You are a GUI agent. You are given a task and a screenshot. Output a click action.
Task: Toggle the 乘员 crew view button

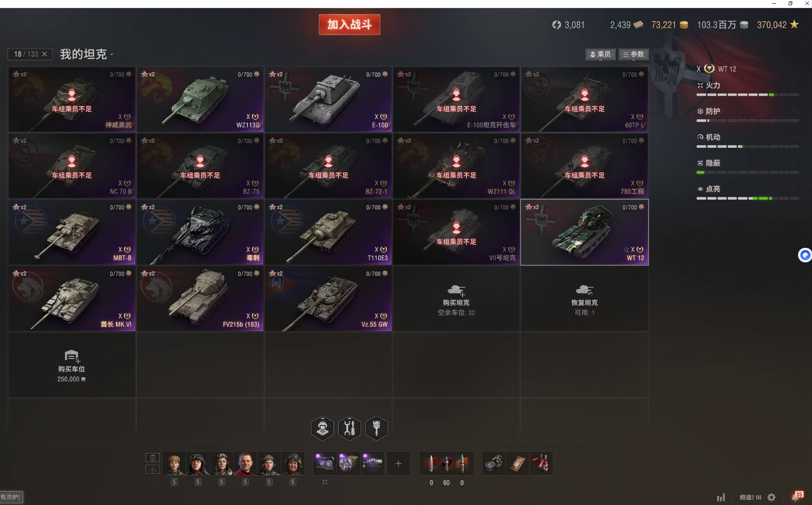[x=600, y=54]
